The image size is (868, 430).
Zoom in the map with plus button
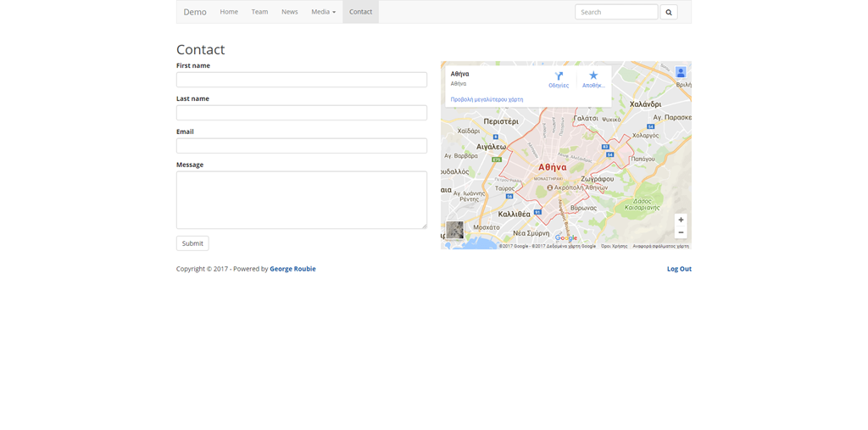[681, 220]
